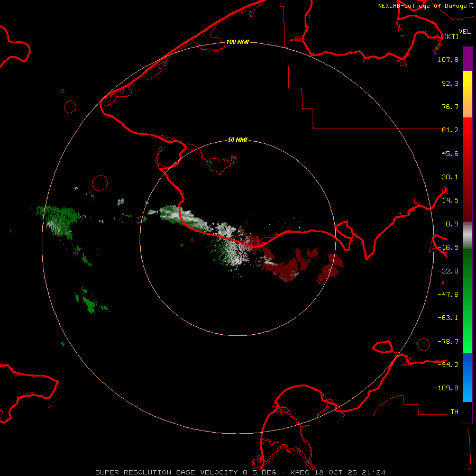The width and height of the screenshot is (476, 476).
Task: Click the blue segment of the color bar
Action: pos(467,377)
